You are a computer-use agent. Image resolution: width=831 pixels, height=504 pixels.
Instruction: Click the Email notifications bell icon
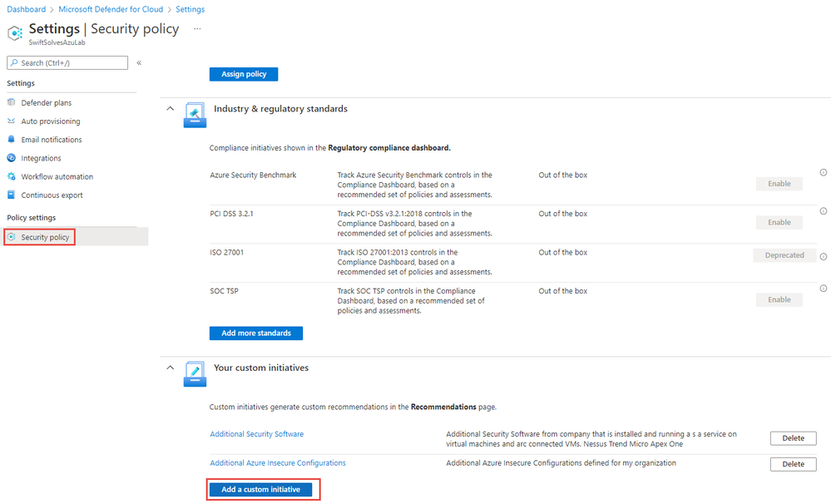click(x=11, y=140)
